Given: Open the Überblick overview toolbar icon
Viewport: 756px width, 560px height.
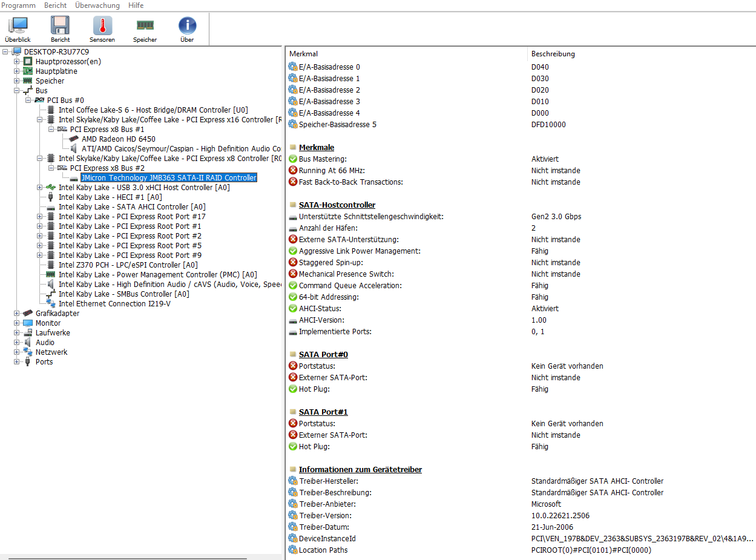Looking at the screenshot, I should [18, 25].
